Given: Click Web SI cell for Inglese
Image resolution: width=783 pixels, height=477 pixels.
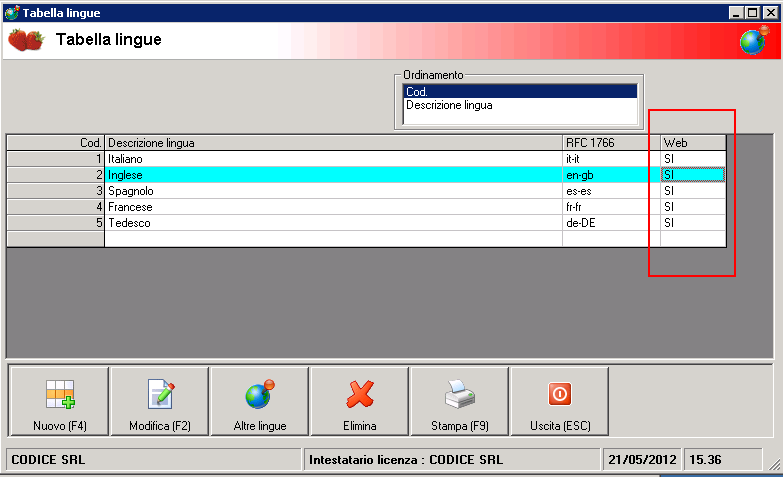Looking at the screenshot, I should 693,175.
